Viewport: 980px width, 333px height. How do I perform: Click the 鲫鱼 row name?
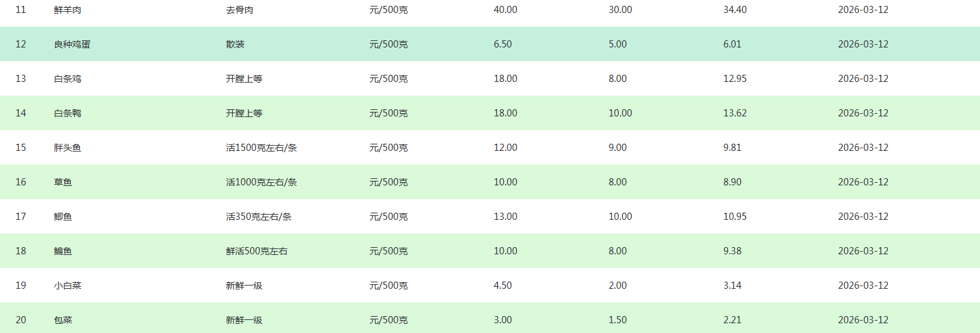[63, 217]
